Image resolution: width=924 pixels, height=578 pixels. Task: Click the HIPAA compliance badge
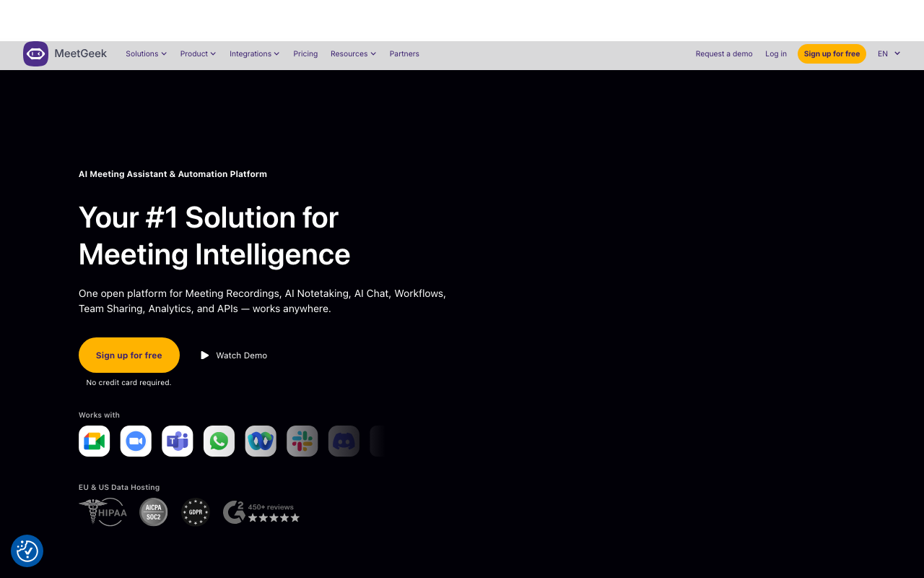coord(103,512)
